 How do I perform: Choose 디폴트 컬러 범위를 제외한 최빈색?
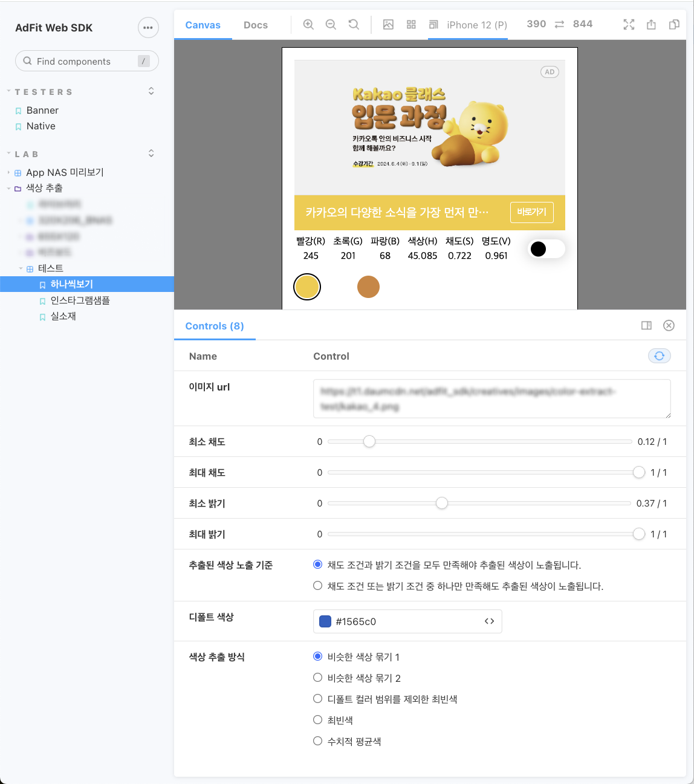click(x=317, y=699)
